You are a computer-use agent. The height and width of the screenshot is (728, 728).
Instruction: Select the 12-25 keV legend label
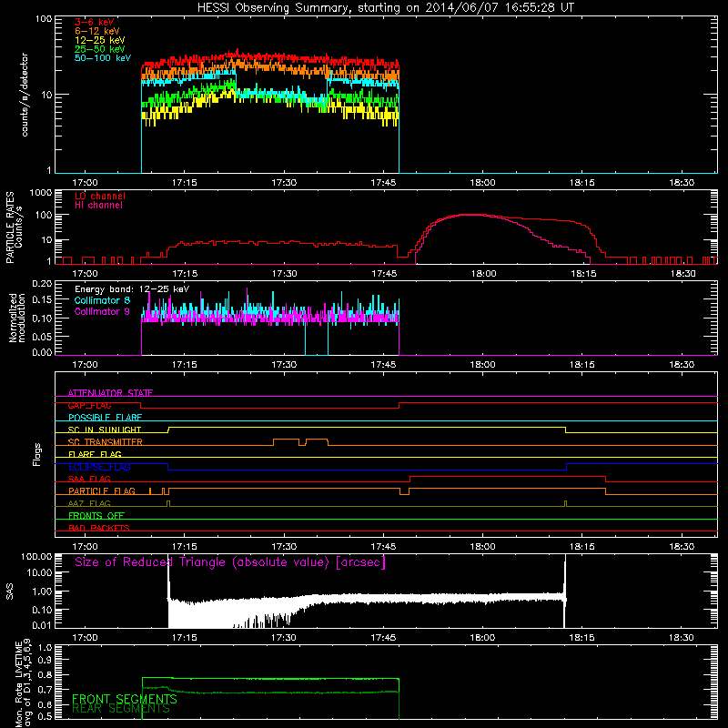(100, 40)
